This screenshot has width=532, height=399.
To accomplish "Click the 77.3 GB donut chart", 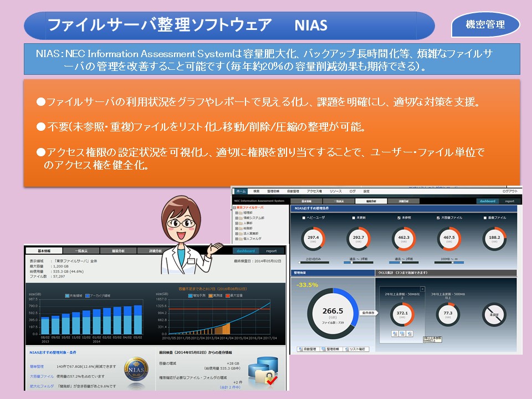I will tap(448, 314).
